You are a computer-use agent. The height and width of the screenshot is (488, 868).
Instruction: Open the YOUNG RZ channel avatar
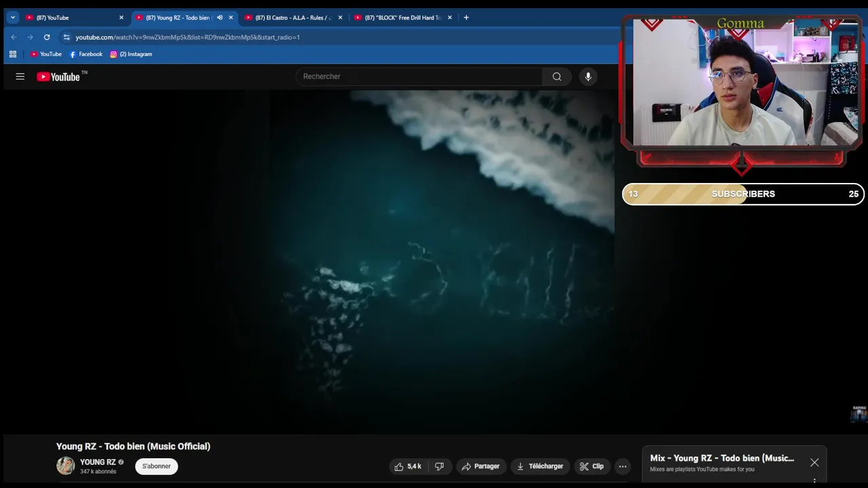click(66, 466)
